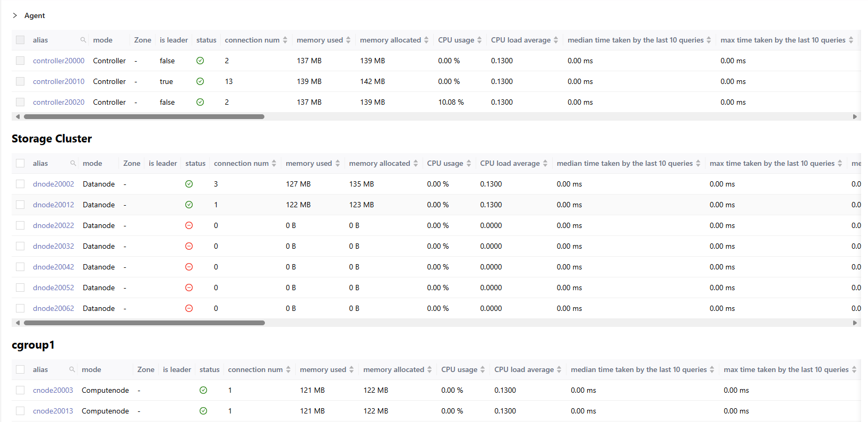Image resolution: width=868 pixels, height=422 pixels.
Task: Toggle select-all checkbox in Storage Cluster header
Action: 20,163
